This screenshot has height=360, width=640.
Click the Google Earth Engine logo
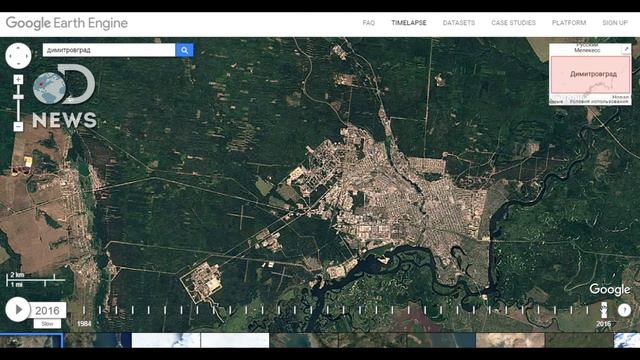67,23
